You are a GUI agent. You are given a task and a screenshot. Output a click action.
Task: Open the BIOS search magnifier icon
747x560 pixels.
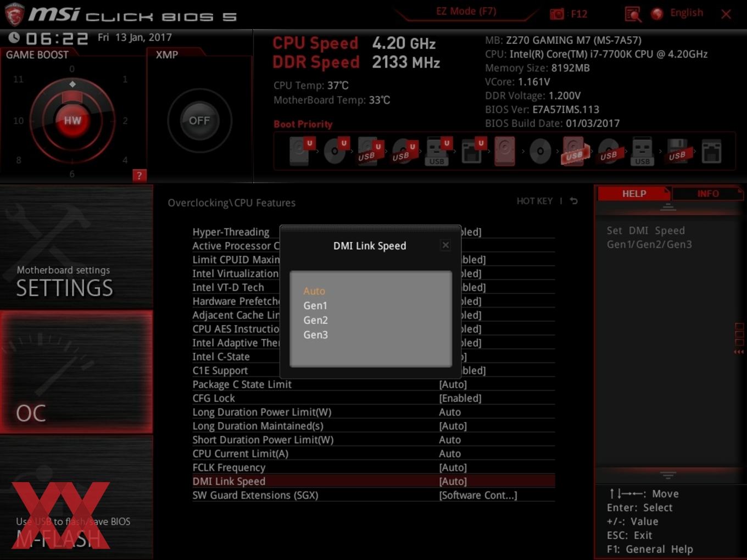633,14
